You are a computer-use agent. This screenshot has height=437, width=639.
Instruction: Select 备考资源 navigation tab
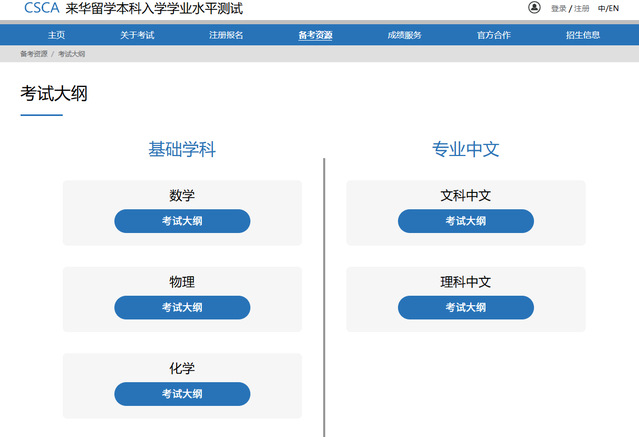315,35
